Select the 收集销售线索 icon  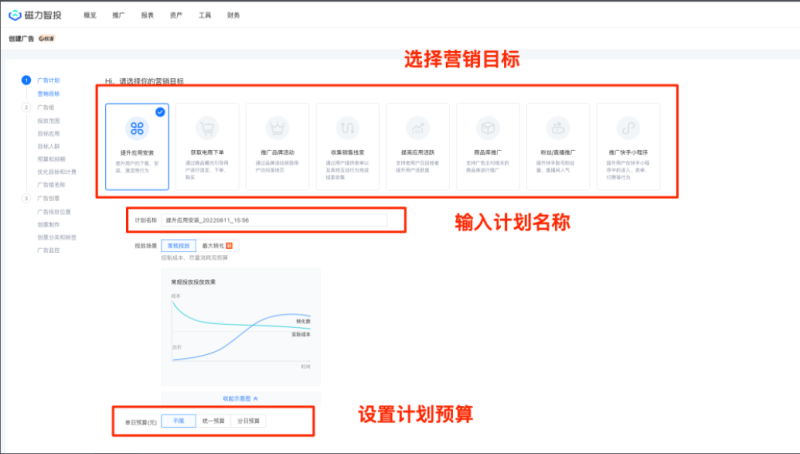click(x=347, y=128)
